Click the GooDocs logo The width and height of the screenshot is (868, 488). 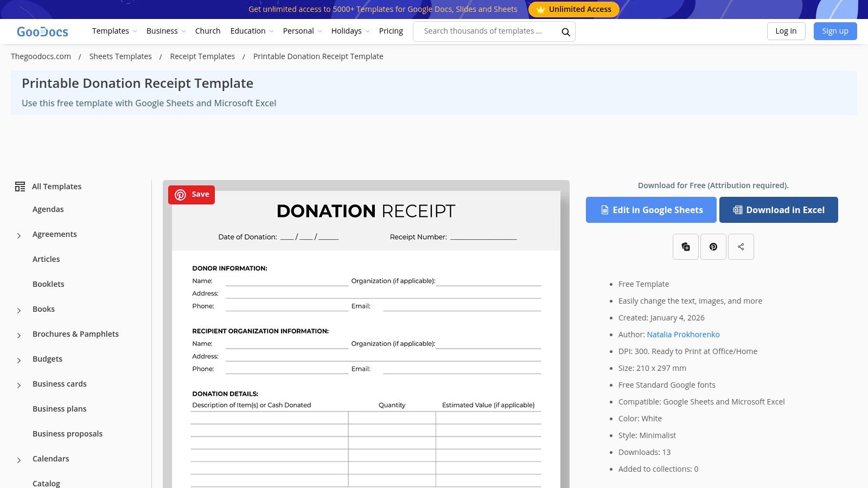tap(42, 31)
